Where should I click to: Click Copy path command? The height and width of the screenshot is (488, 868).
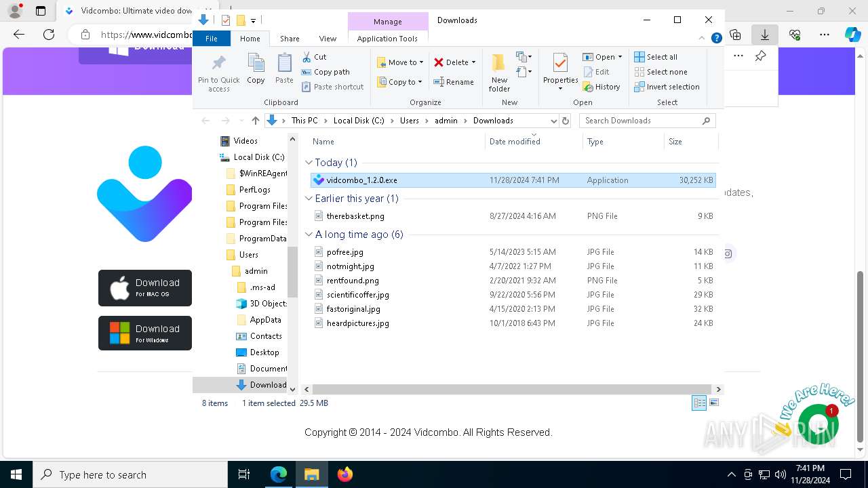[x=325, y=72]
